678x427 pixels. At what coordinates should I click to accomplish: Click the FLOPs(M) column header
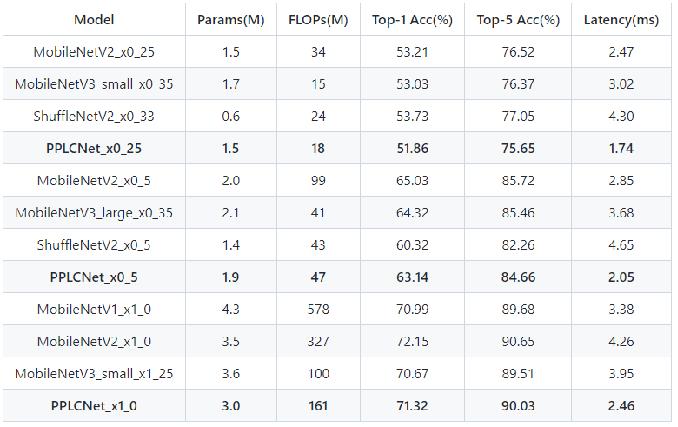point(318,20)
